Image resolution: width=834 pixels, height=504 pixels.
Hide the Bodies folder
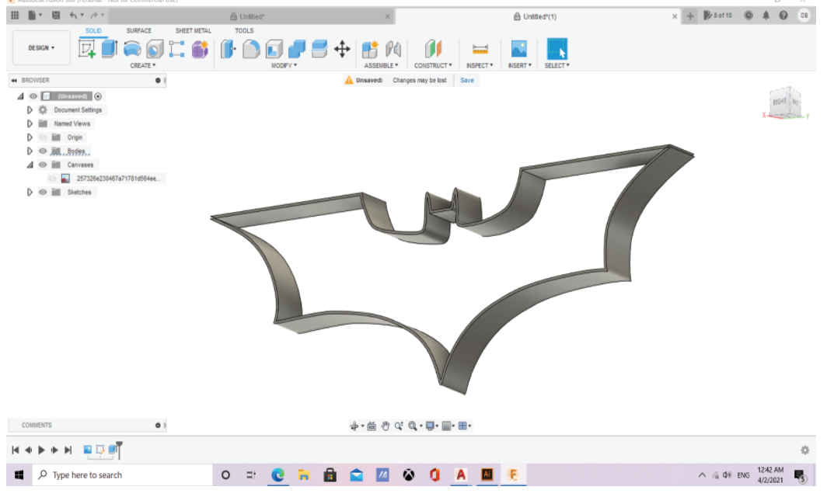[x=43, y=151]
